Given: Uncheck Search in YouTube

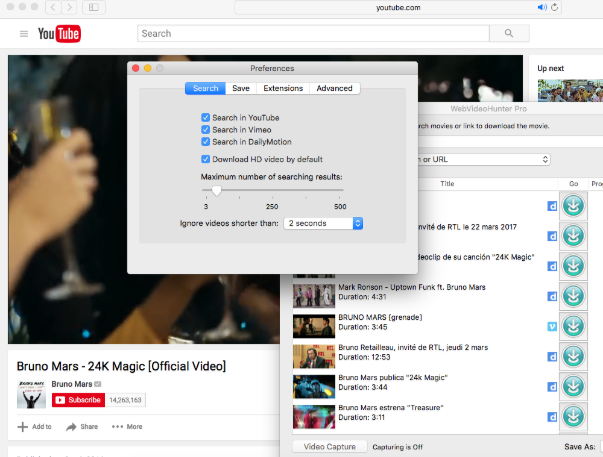Looking at the screenshot, I should 206,117.
